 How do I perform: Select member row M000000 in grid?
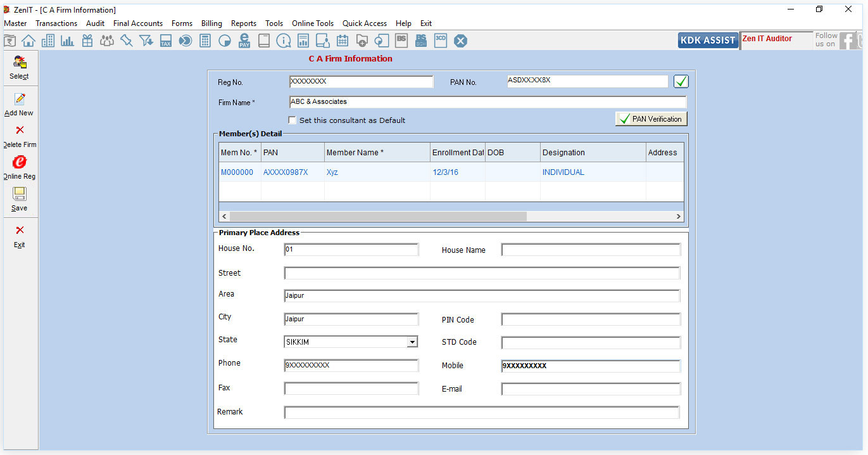click(x=237, y=172)
